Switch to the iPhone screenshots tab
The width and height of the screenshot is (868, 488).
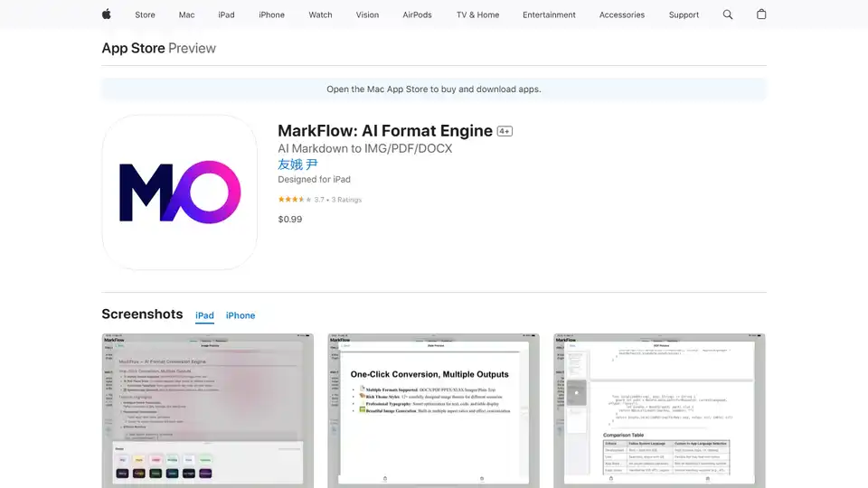[x=241, y=315]
